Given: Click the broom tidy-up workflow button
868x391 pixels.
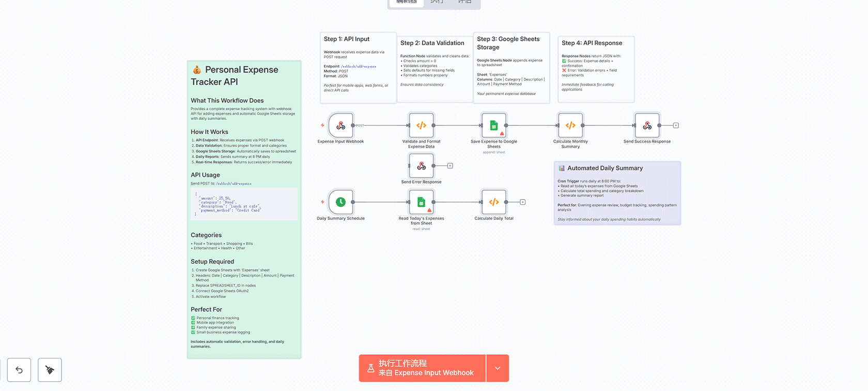Looking at the screenshot, I should pyautogui.click(x=50, y=370).
